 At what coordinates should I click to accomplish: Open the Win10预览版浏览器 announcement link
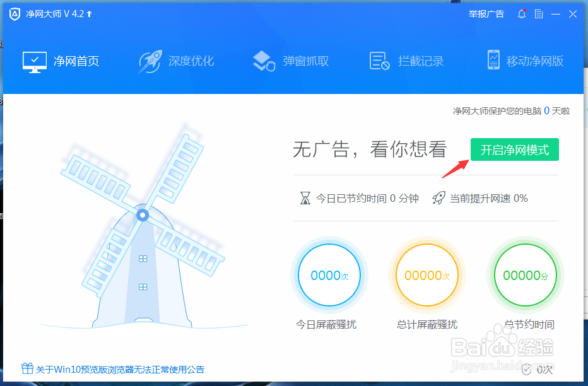click(x=120, y=370)
